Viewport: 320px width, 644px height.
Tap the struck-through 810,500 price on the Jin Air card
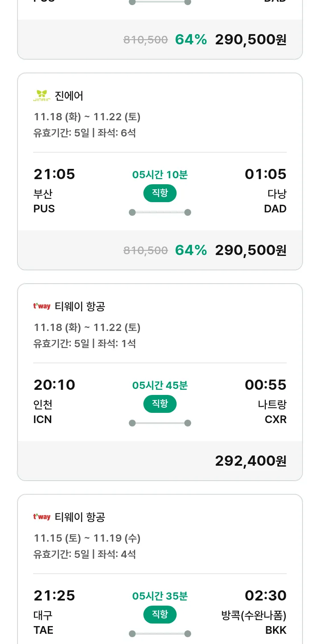click(145, 250)
